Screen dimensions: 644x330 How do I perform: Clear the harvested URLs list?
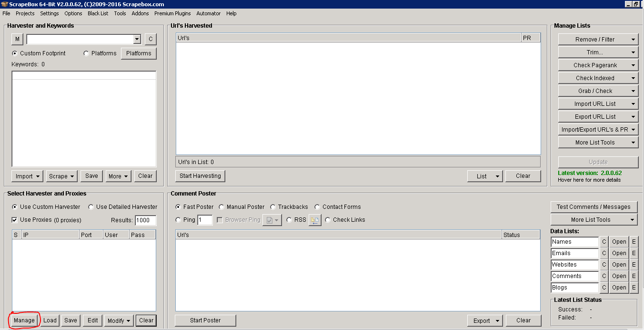tap(523, 176)
